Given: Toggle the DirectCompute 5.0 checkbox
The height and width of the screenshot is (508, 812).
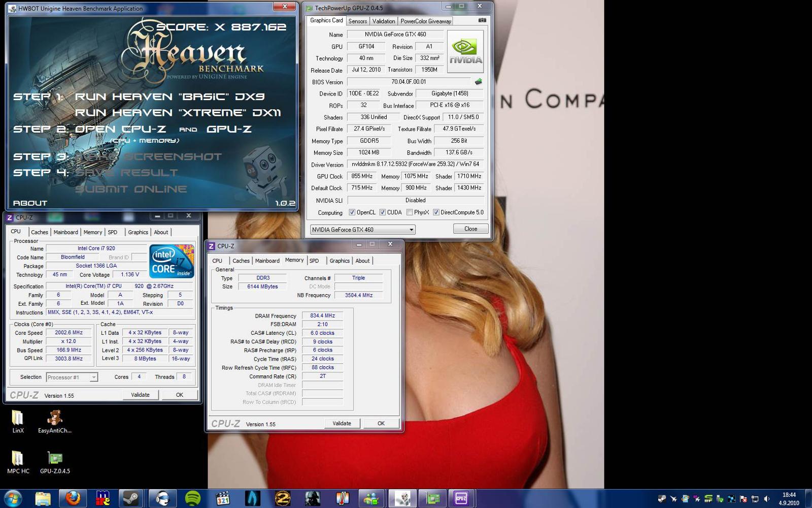Looking at the screenshot, I should coord(436,212).
